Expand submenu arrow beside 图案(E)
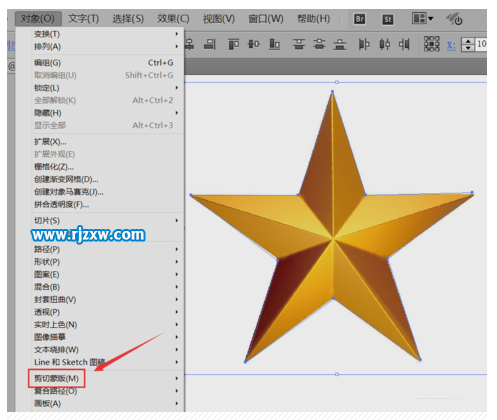 click(x=177, y=274)
